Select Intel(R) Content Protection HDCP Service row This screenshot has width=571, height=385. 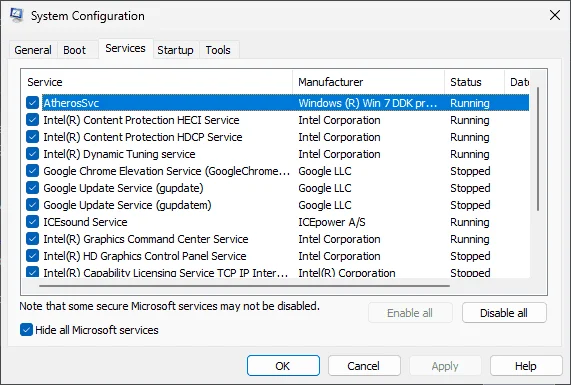(277, 137)
